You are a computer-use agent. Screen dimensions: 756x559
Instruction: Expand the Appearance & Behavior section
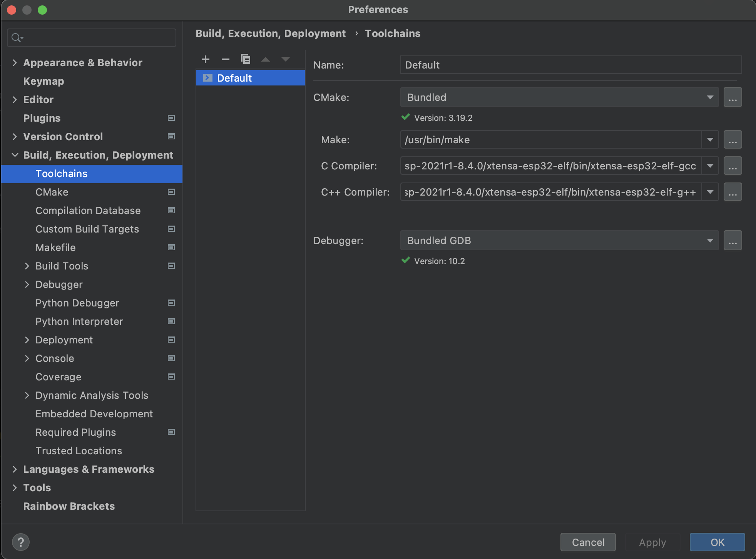click(x=15, y=63)
